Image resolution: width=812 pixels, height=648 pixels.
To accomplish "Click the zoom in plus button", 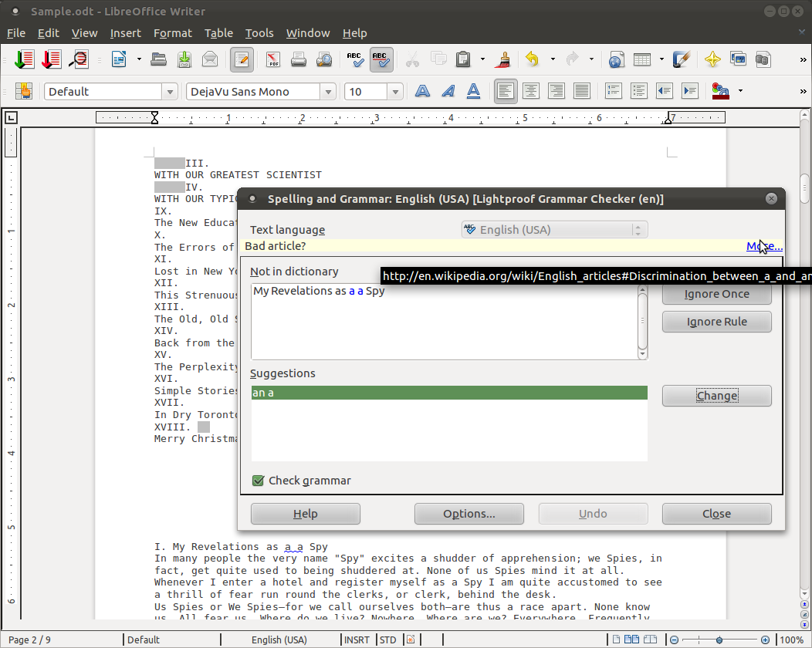I will (x=765, y=640).
